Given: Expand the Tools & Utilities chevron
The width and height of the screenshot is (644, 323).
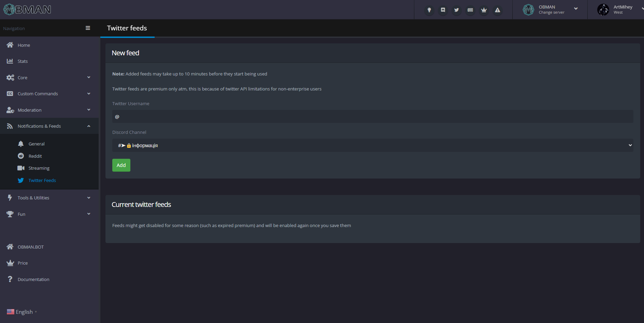Looking at the screenshot, I should (89, 198).
